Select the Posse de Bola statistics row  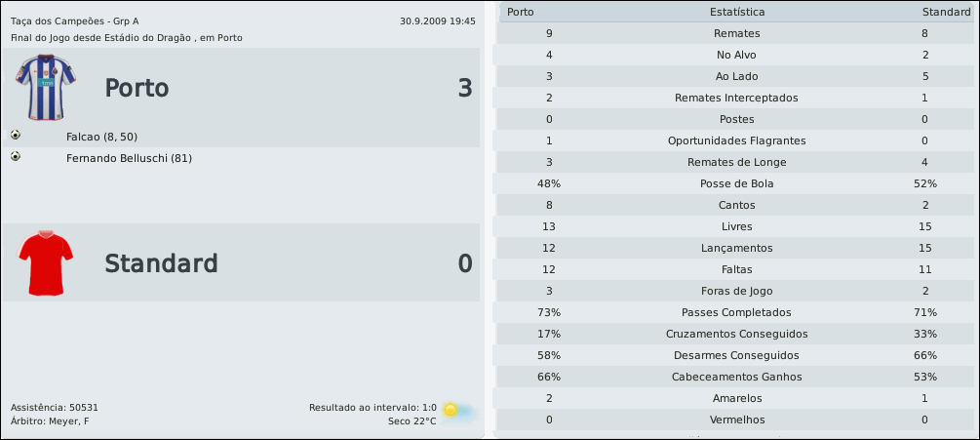tap(736, 183)
